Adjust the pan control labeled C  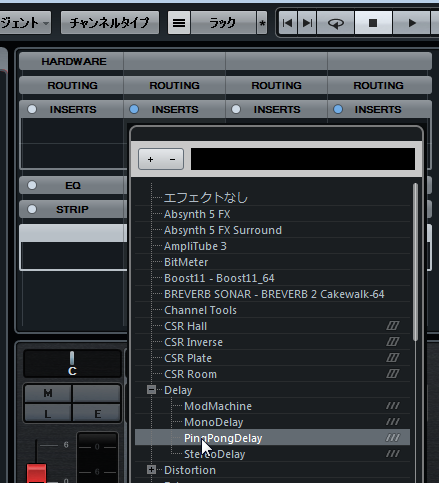pyautogui.click(x=72, y=363)
